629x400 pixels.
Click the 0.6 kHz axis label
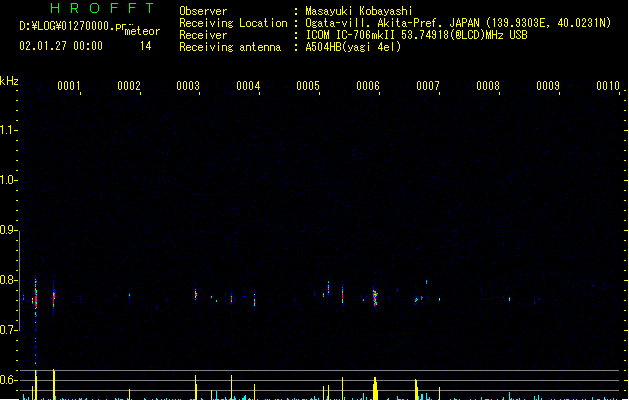(x=7, y=380)
